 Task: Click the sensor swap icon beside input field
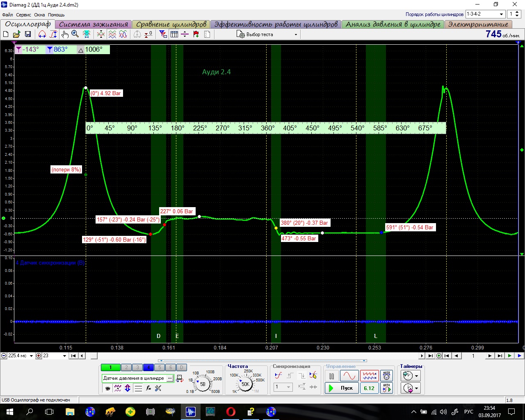[179, 379]
